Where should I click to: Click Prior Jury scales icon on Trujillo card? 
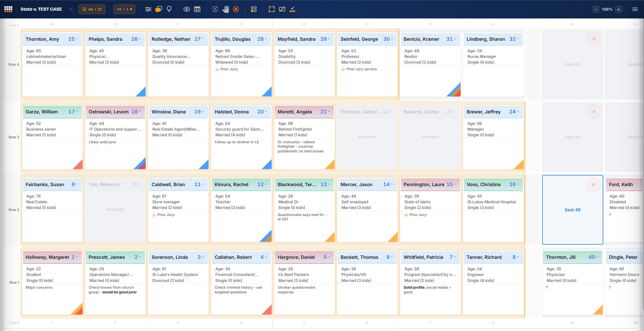(217, 69)
